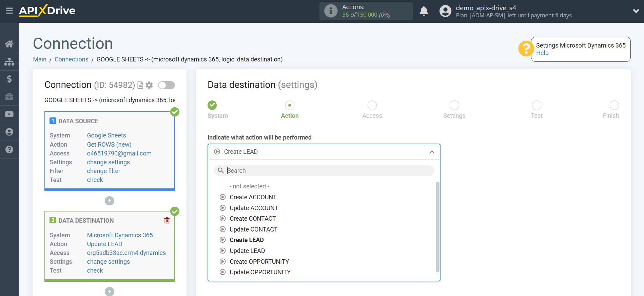Click the connection document copy icon
This screenshot has width=644, height=296.
click(140, 85)
